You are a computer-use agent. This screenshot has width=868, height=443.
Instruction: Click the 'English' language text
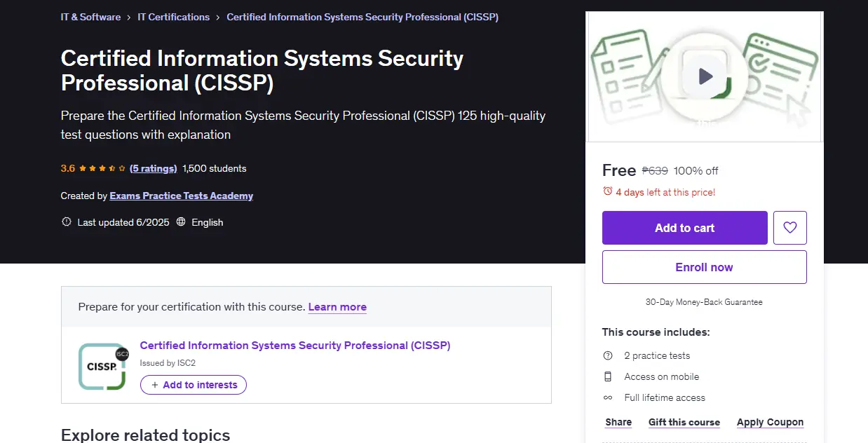[x=208, y=222]
